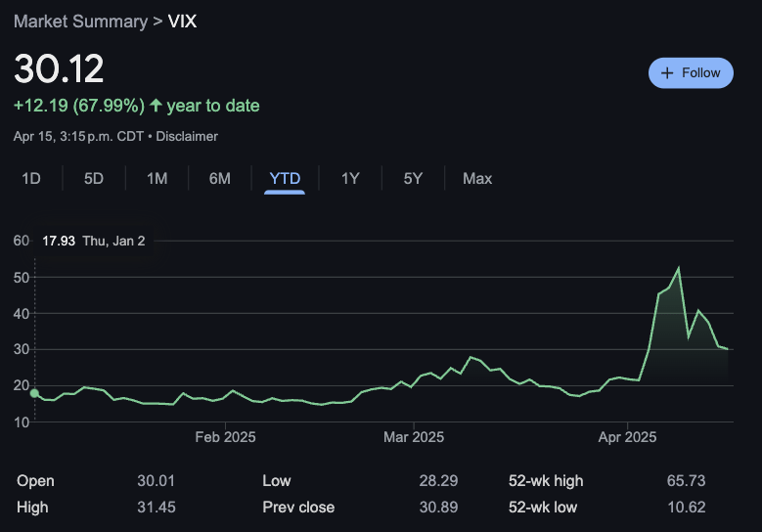This screenshot has width=762, height=532.
Task: Click the Apr 2025 axis label
Action: (x=627, y=437)
